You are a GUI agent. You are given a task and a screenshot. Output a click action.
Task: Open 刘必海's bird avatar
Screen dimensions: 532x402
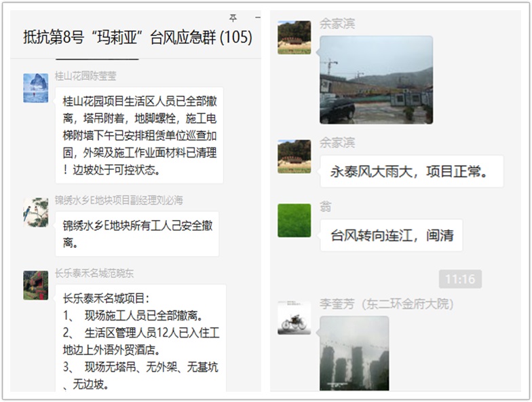(x=35, y=212)
